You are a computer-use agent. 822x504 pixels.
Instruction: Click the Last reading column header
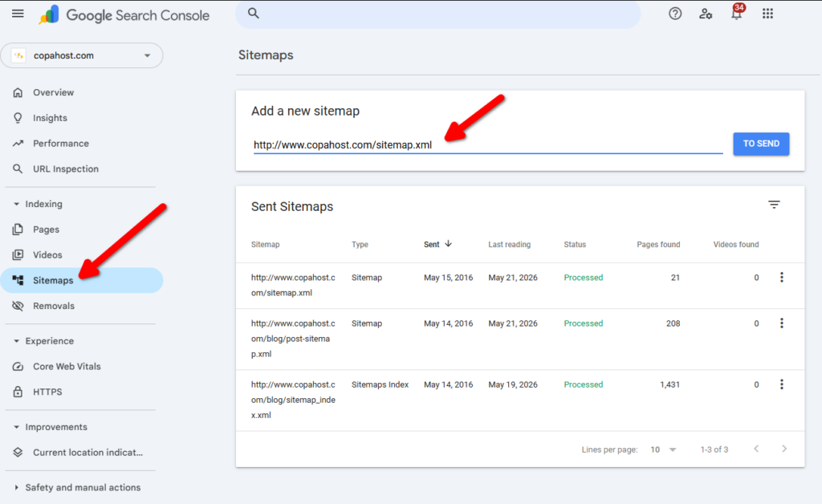click(509, 244)
